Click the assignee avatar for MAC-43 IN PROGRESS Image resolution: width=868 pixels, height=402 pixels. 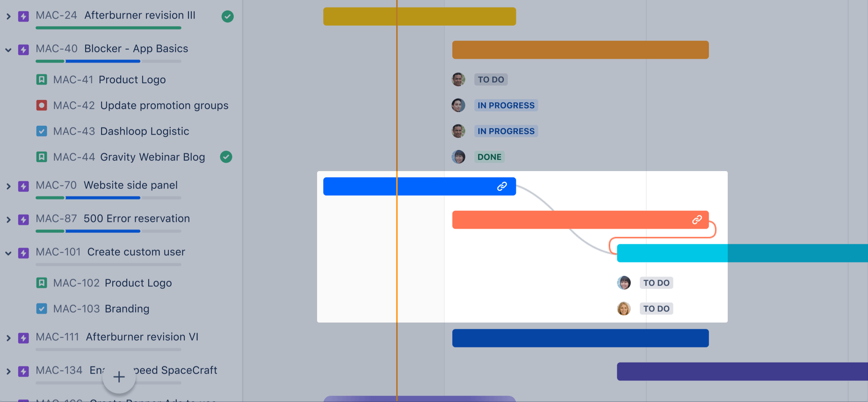(x=458, y=131)
